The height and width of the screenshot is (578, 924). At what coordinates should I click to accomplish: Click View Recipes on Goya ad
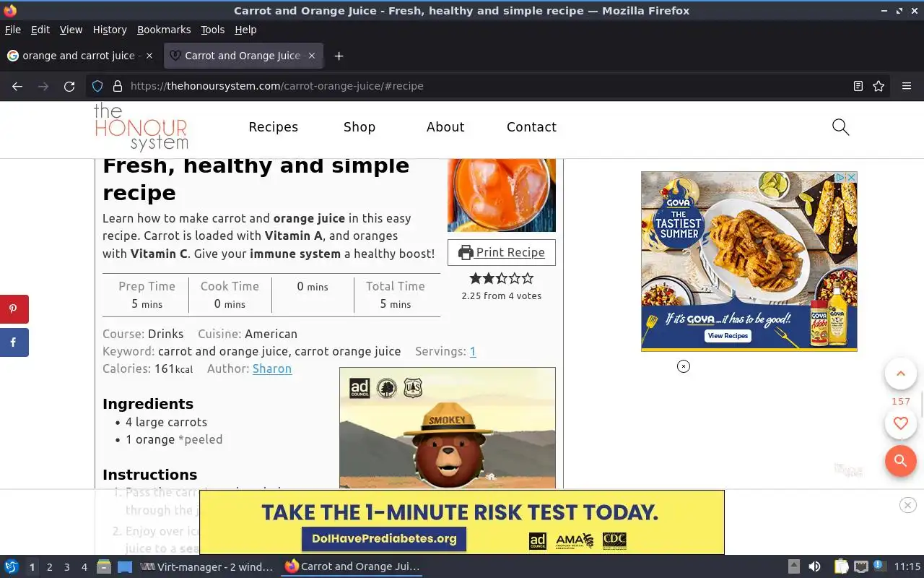point(728,336)
